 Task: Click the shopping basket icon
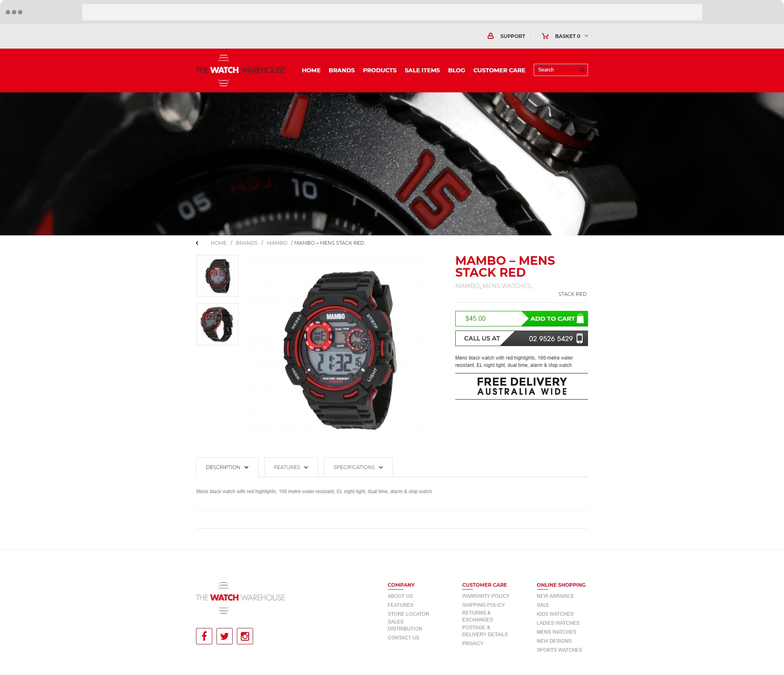click(x=546, y=36)
